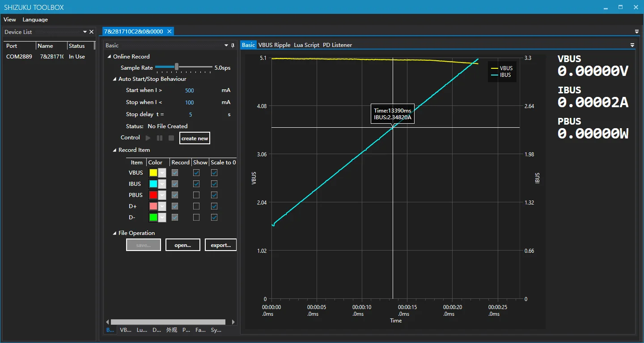Close the 7&2B1710C2&0&0000 document tab
Screen dimensions: 644x343
pyautogui.click(x=169, y=32)
